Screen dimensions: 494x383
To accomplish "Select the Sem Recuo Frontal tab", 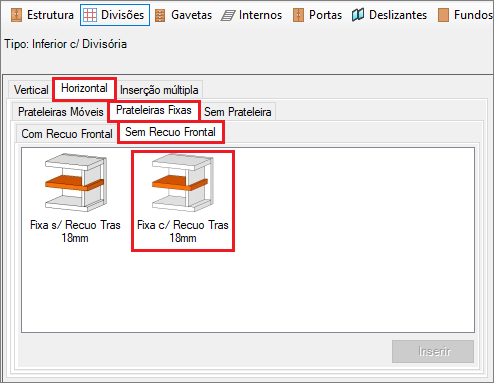I will [170, 132].
